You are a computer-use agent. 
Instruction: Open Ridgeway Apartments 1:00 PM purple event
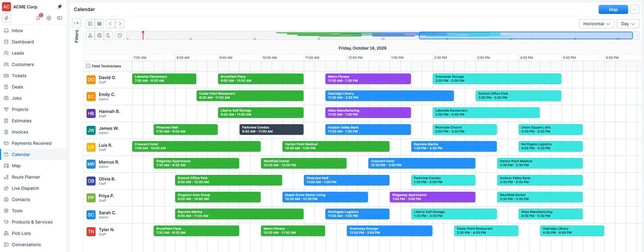point(432,197)
